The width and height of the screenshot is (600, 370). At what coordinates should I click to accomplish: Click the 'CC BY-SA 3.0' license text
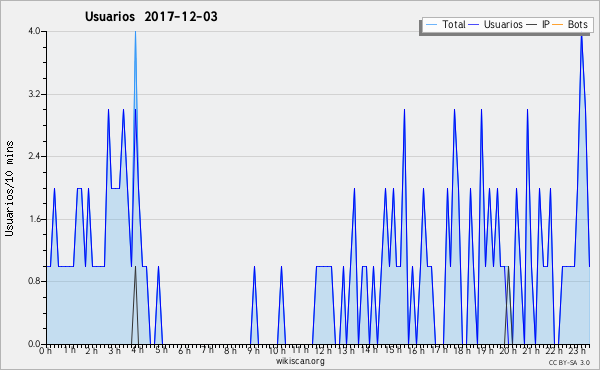coord(569,363)
